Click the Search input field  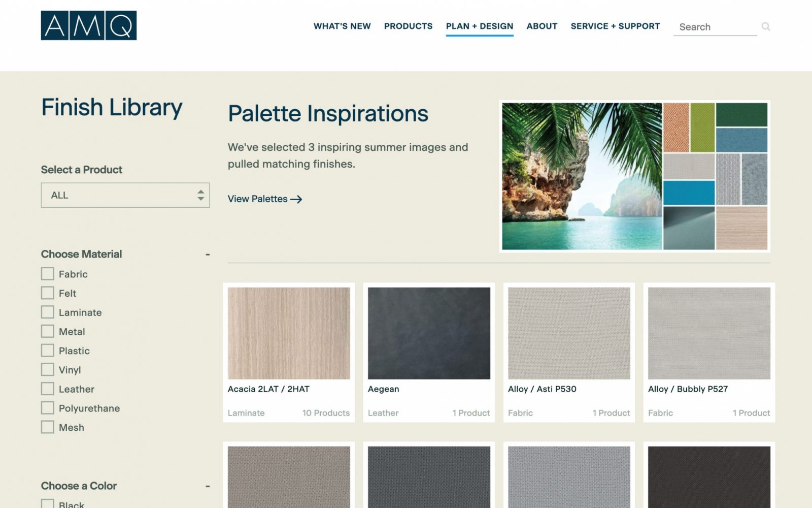715,27
